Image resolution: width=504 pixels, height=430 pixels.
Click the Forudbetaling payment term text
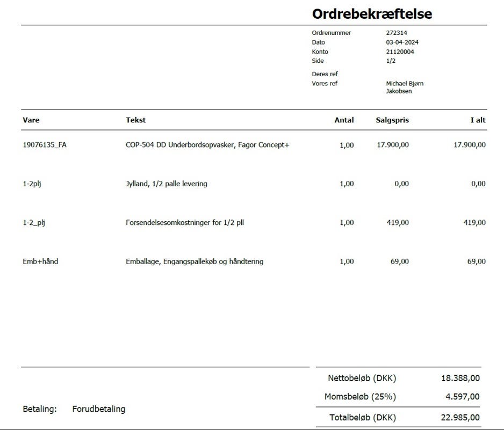pyautogui.click(x=99, y=409)
